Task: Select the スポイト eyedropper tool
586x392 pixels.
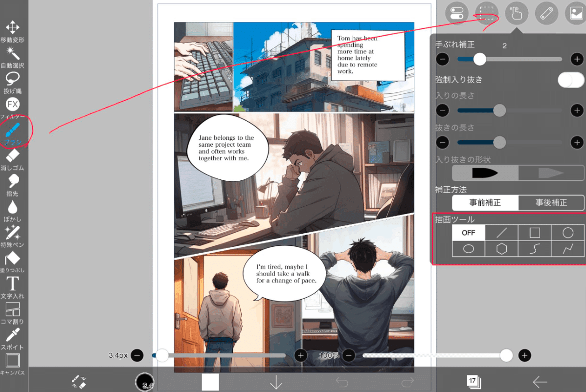Action: coord(12,339)
